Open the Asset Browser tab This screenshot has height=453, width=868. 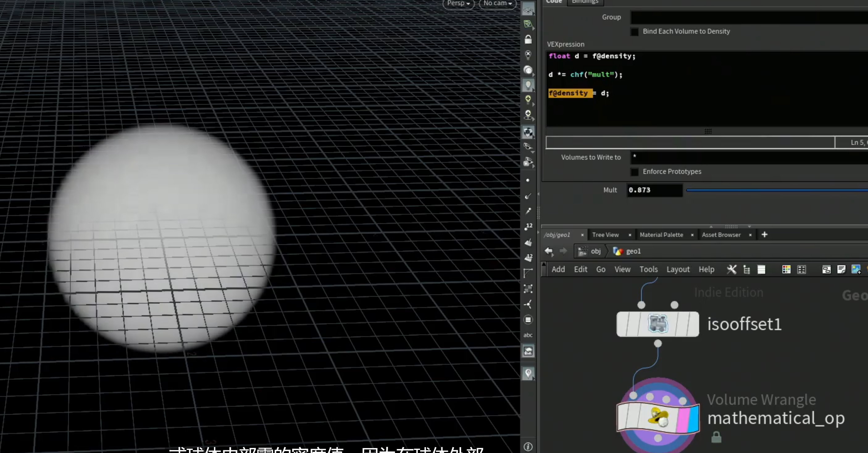pos(721,235)
